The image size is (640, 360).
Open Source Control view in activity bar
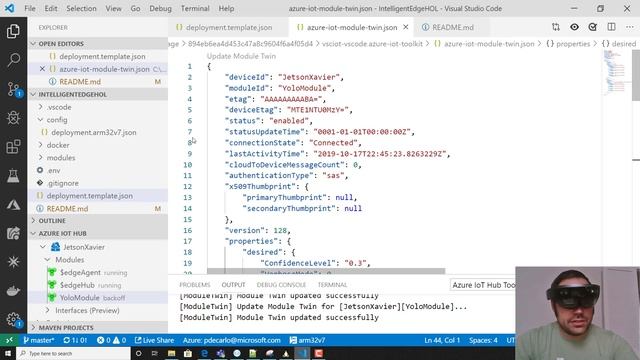(13, 89)
